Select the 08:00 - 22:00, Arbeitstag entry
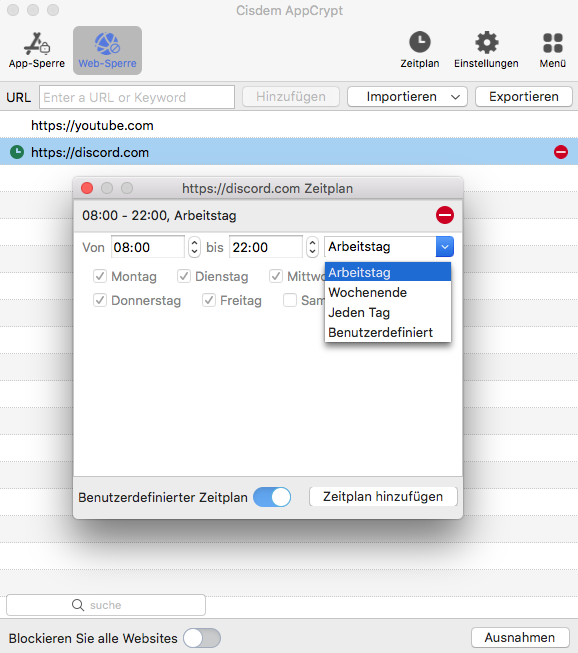Screen dimensions: 578x653 [268, 215]
